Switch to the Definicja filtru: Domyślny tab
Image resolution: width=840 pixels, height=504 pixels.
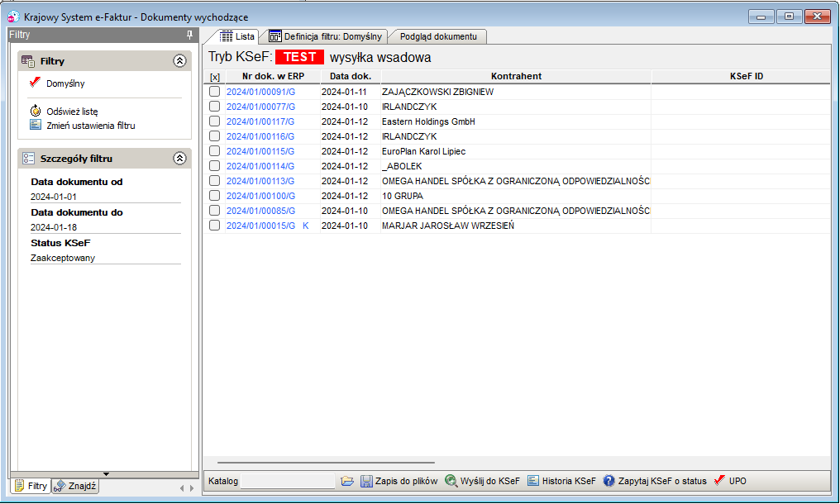click(x=327, y=36)
